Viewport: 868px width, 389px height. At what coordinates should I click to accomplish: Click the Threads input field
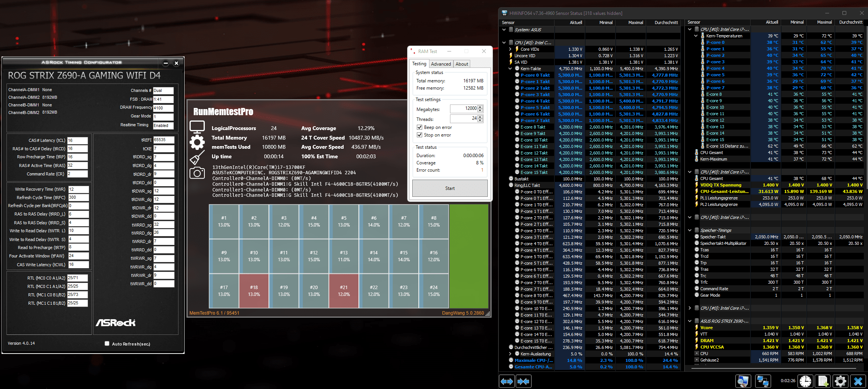464,119
